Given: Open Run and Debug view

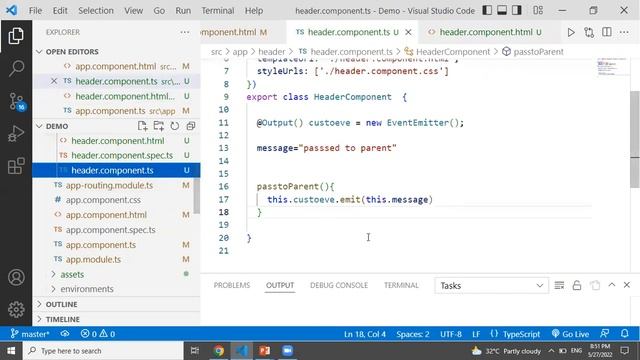Looking at the screenshot, I should point(16,133).
